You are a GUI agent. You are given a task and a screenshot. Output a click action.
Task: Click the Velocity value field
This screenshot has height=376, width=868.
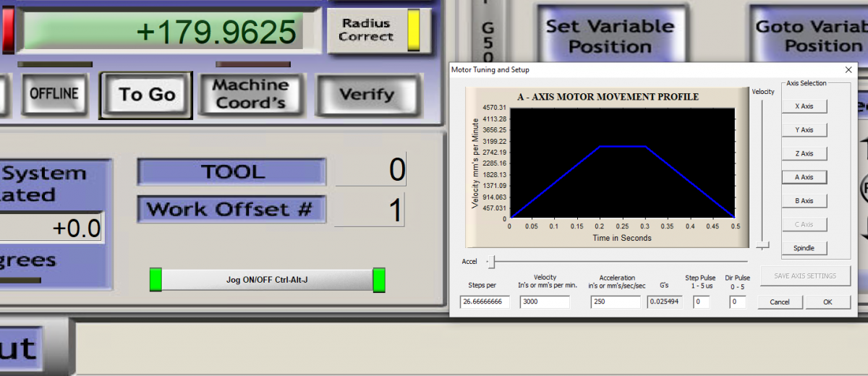544,302
